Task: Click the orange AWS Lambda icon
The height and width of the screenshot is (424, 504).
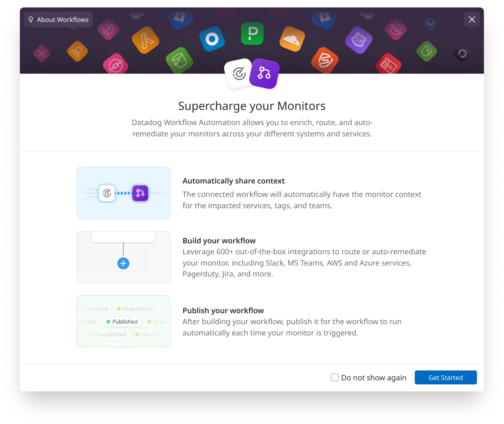Action: [145, 40]
